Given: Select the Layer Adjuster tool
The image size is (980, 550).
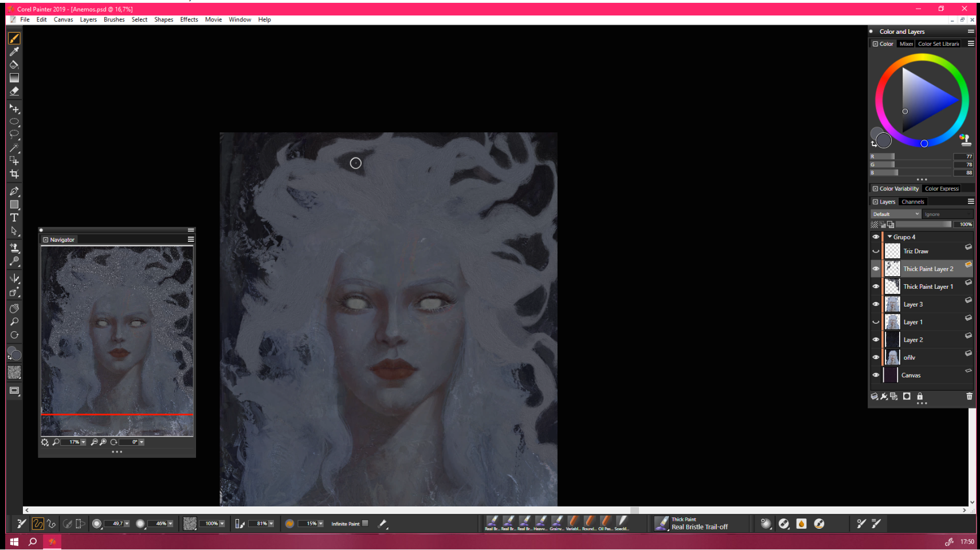Looking at the screenshot, I should coord(14,109).
